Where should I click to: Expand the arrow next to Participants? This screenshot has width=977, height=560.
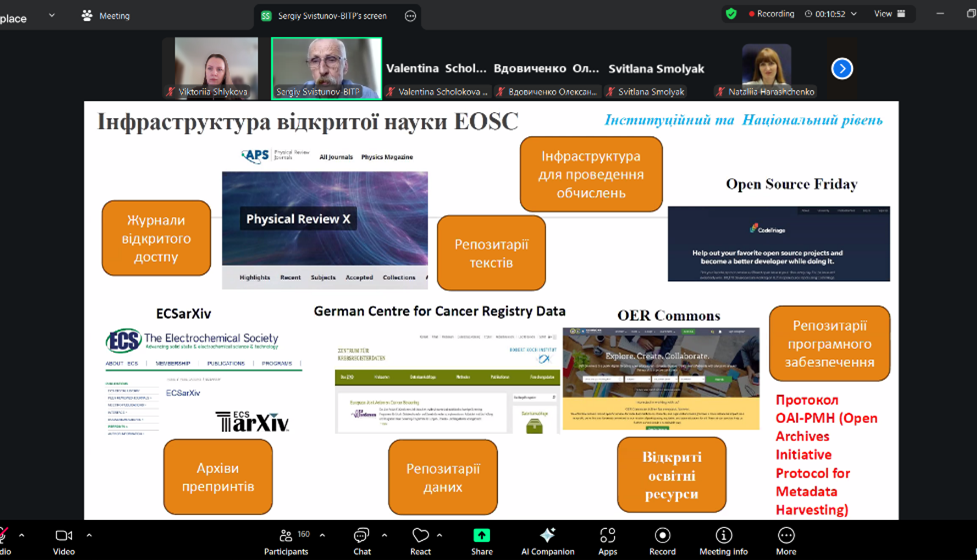coord(322,536)
